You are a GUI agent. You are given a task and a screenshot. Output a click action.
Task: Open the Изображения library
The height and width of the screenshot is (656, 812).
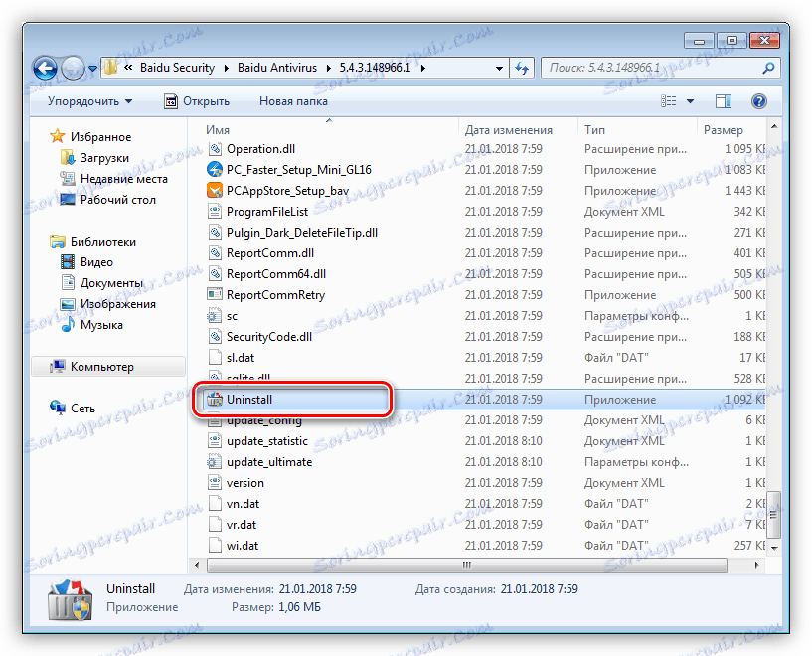coord(117,304)
